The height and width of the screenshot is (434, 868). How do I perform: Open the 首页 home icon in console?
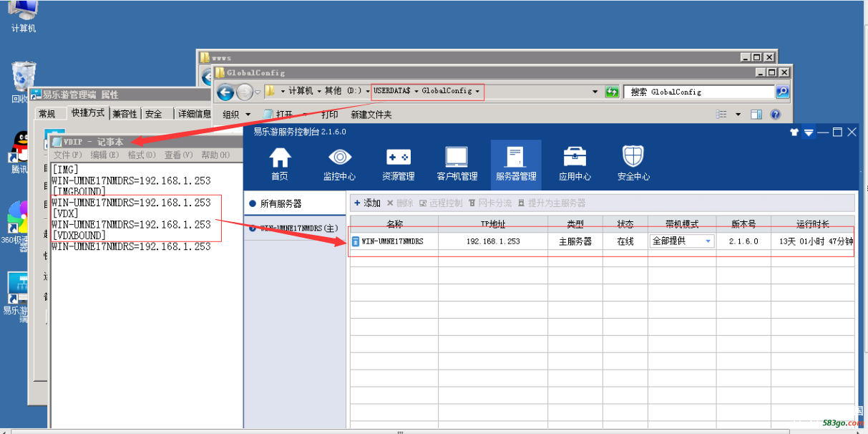click(280, 164)
